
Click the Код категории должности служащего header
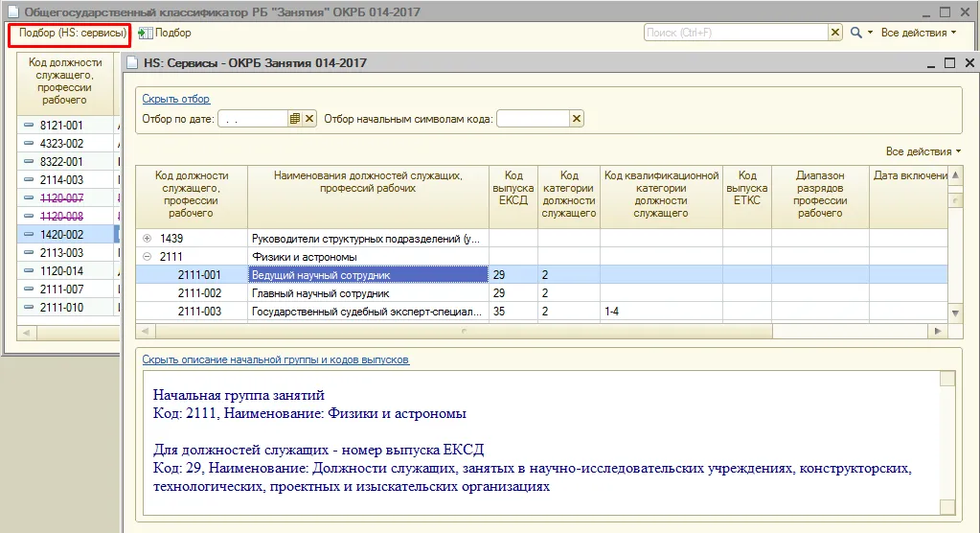tap(569, 197)
